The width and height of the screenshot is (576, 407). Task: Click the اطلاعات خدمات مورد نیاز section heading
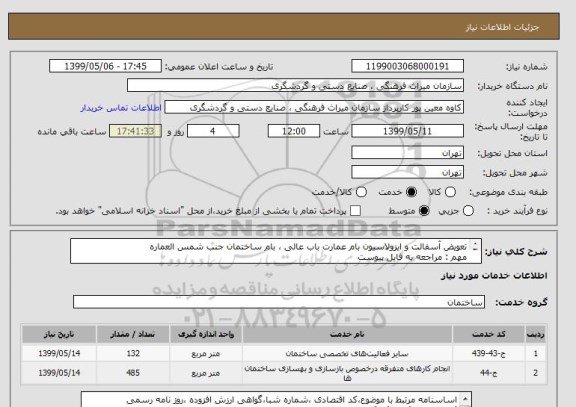pyautogui.click(x=494, y=276)
